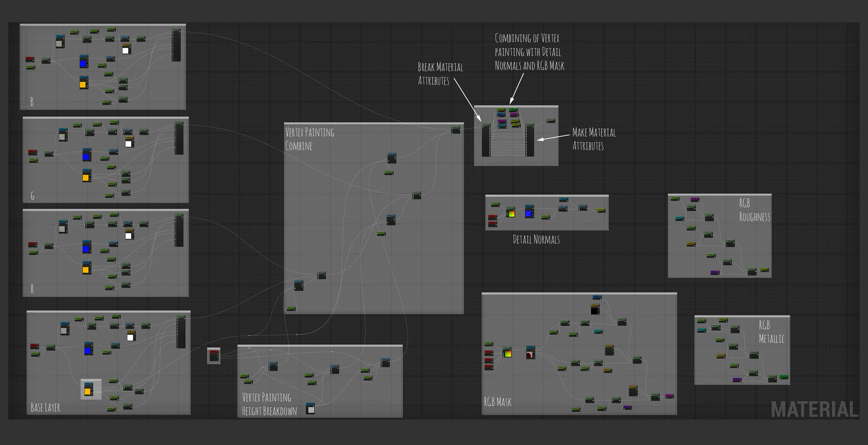Click the Vertex Painting Combine comment title
The width and height of the screenshot is (868, 445).
click(310, 139)
